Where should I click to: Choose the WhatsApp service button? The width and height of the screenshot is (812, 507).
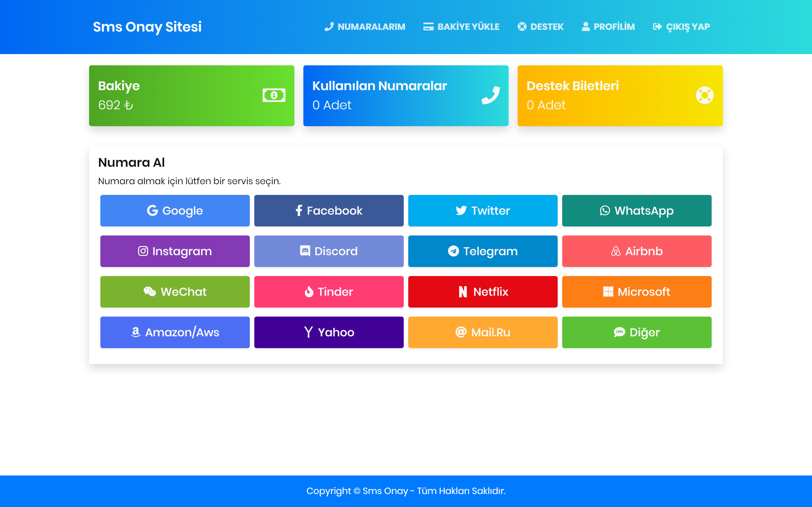(x=637, y=211)
